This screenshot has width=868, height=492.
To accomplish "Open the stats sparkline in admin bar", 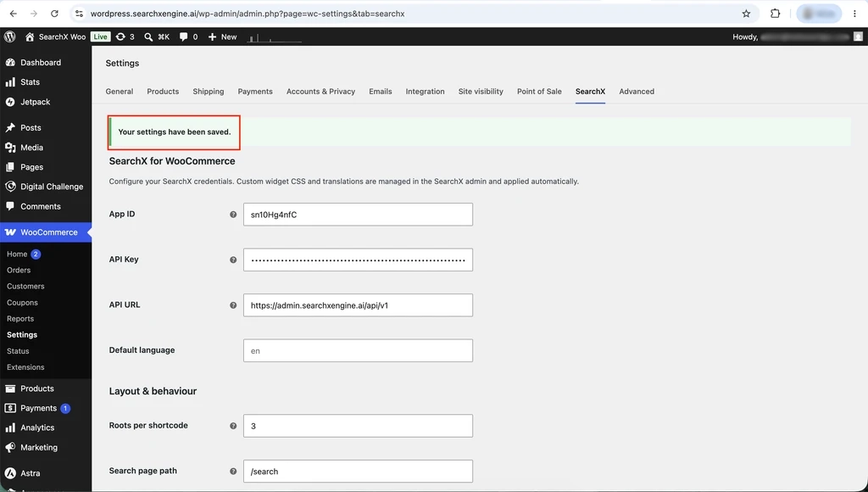I will coord(275,37).
